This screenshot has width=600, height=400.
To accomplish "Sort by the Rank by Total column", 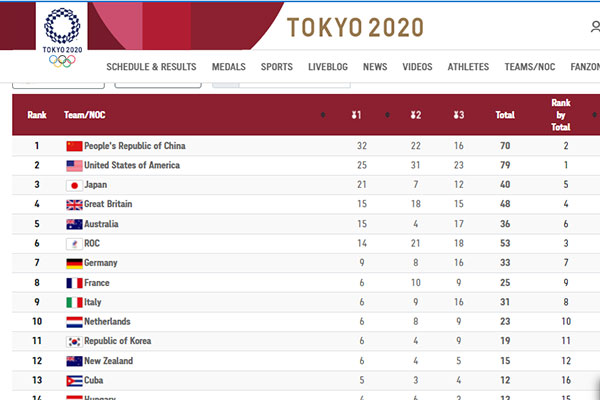I will coord(561,115).
